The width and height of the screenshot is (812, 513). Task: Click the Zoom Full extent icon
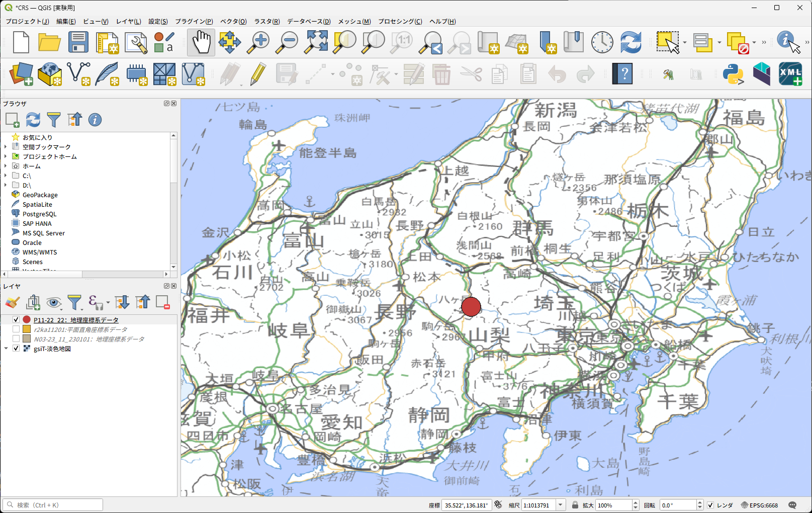(316, 42)
